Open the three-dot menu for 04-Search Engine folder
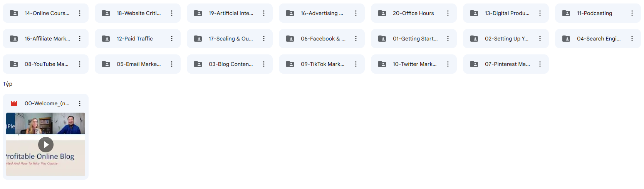The height and width of the screenshot is (189, 644). (632, 39)
